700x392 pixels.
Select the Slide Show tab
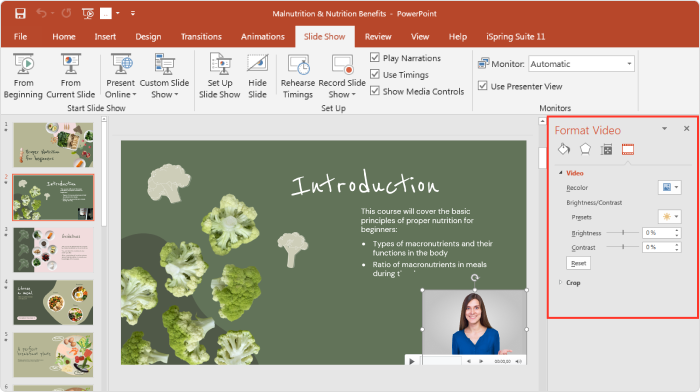325,37
